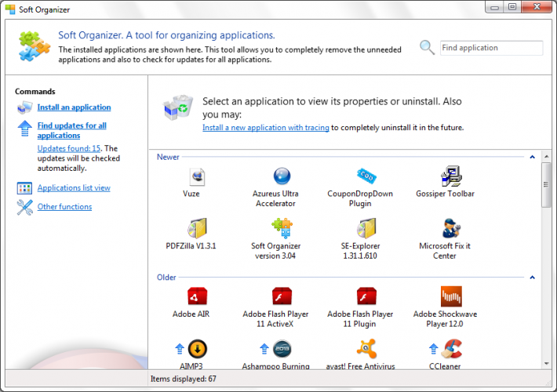Switch to Applications list view

(x=74, y=188)
